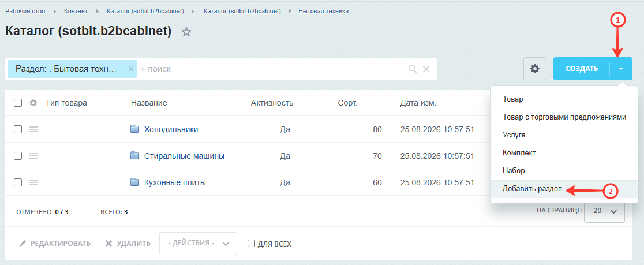Image resolution: width=644 pixels, height=265 pixels.
Task: Choose Товар с торговыми предложениями
Action: [564, 117]
